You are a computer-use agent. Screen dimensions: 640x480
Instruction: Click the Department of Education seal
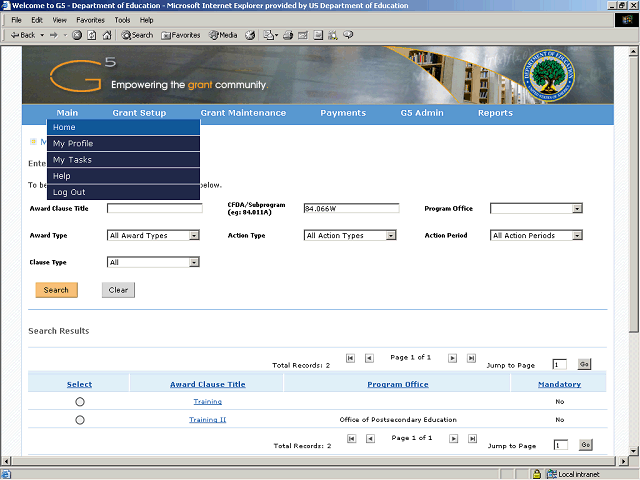(x=549, y=76)
